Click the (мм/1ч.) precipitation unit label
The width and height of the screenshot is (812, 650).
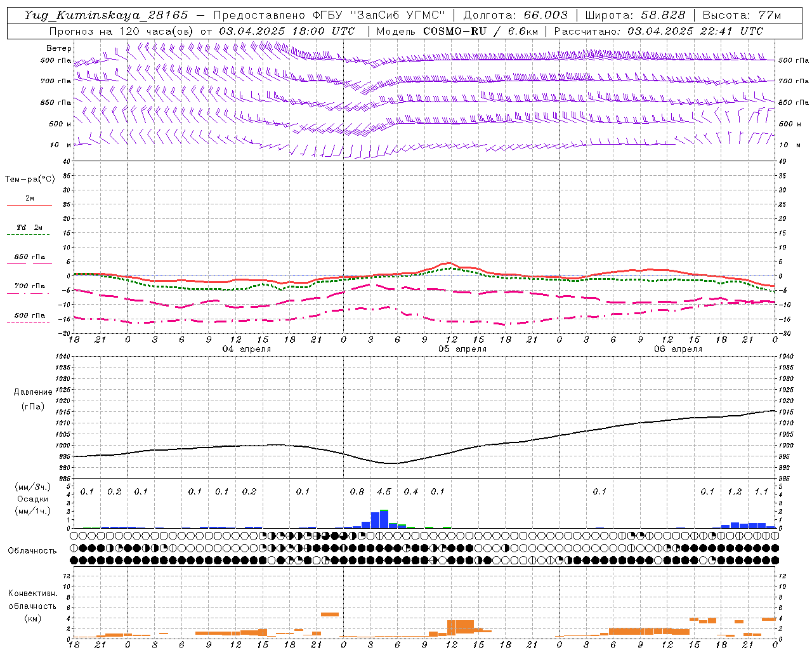[x=33, y=512]
